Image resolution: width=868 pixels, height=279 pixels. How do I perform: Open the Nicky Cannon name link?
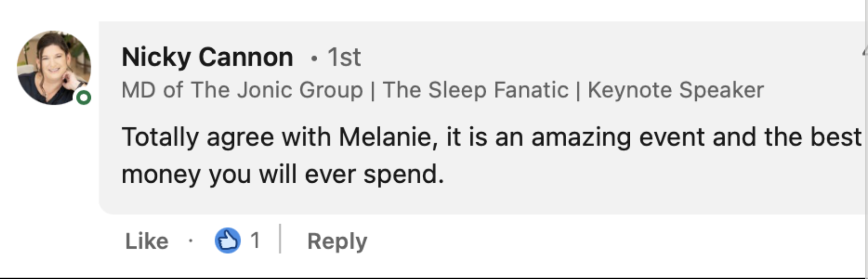[207, 57]
